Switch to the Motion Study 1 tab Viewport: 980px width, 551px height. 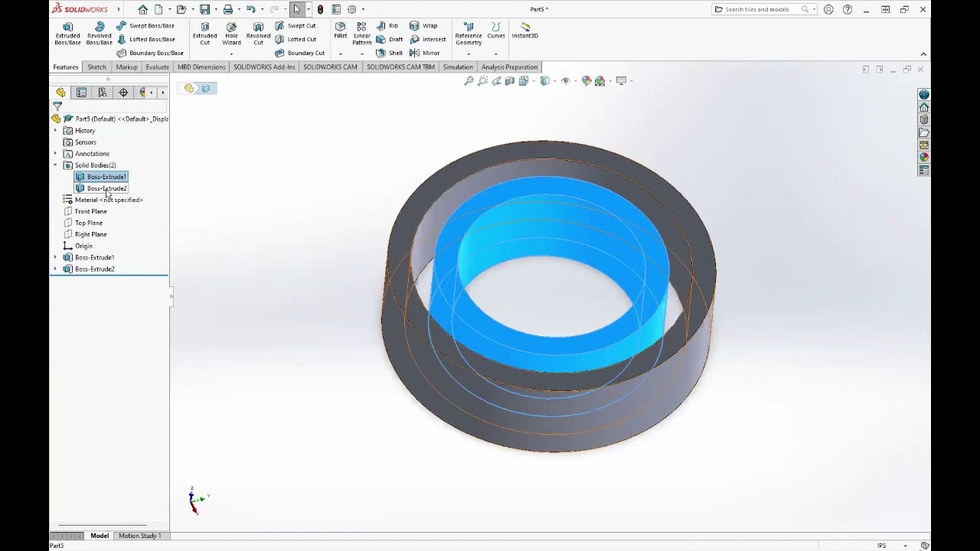click(x=139, y=536)
